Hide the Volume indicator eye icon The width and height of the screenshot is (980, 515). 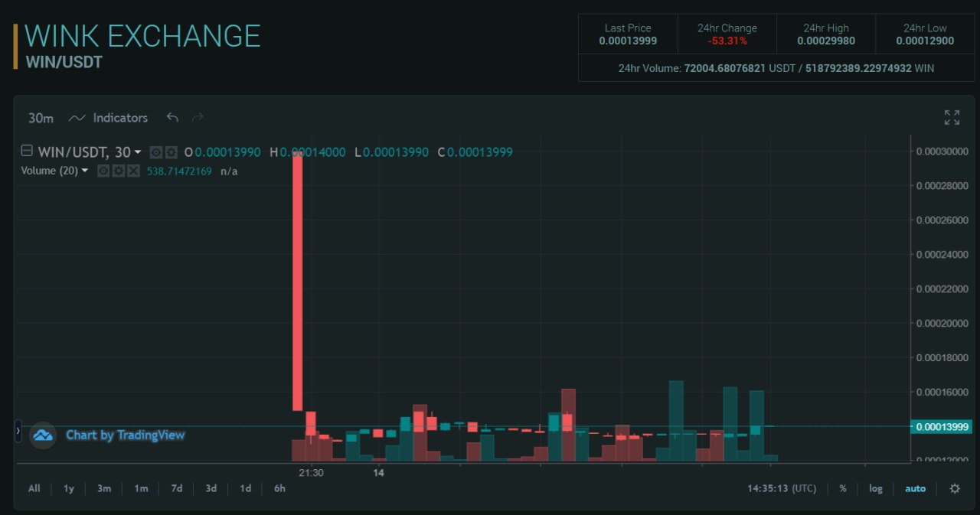point(104,171)
